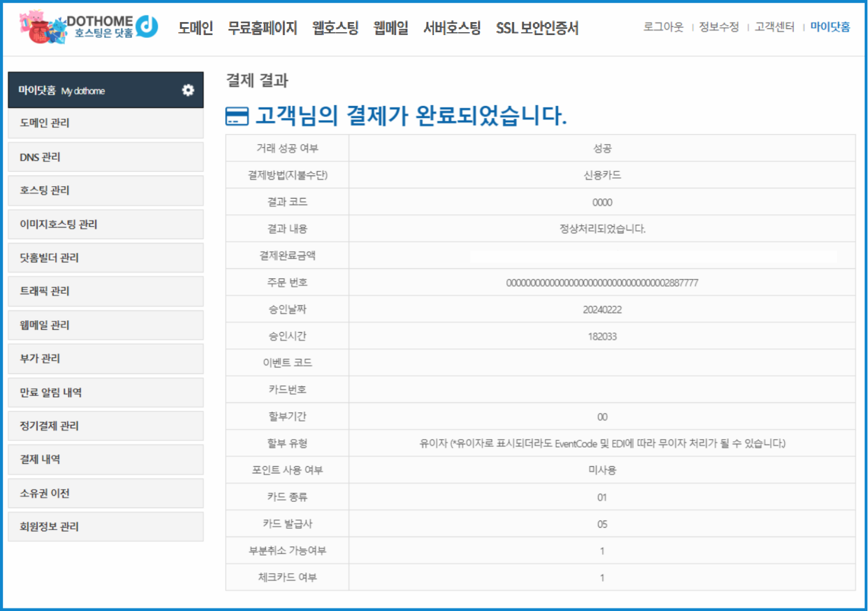
Task: Open 정보수정 link
Action: pyautogui.click(x=719, y=27)
